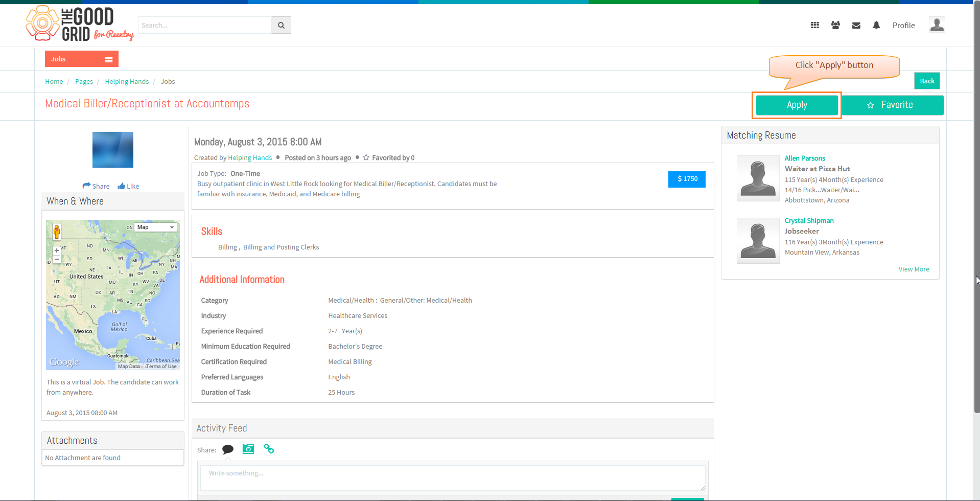Click 'Medical Billing' certification value

click(x=350, y=361)
